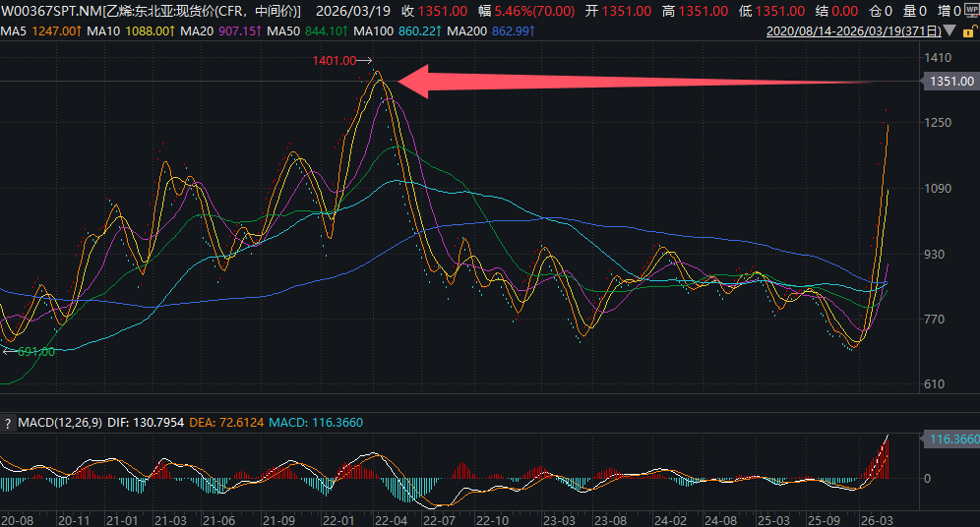The width and height of the screenshot is (980, 527).
Task: Click the MA20 moving average value
Action: tap(225, 31)
